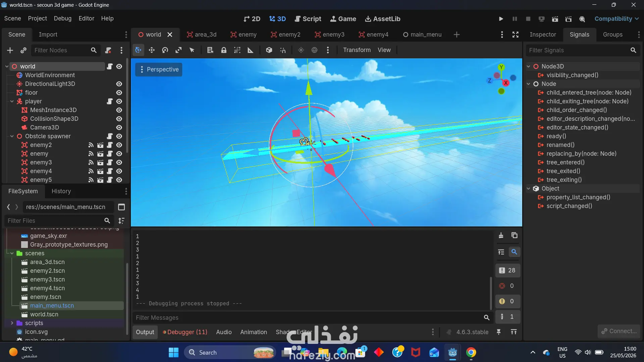
Task: Copy the output log selection
Action: 514,235
